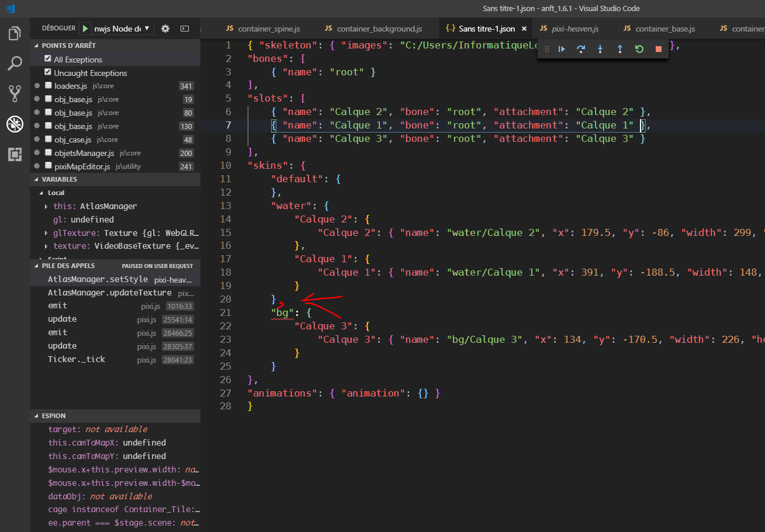Click the "water" skin key on line 13

[291, 206]
